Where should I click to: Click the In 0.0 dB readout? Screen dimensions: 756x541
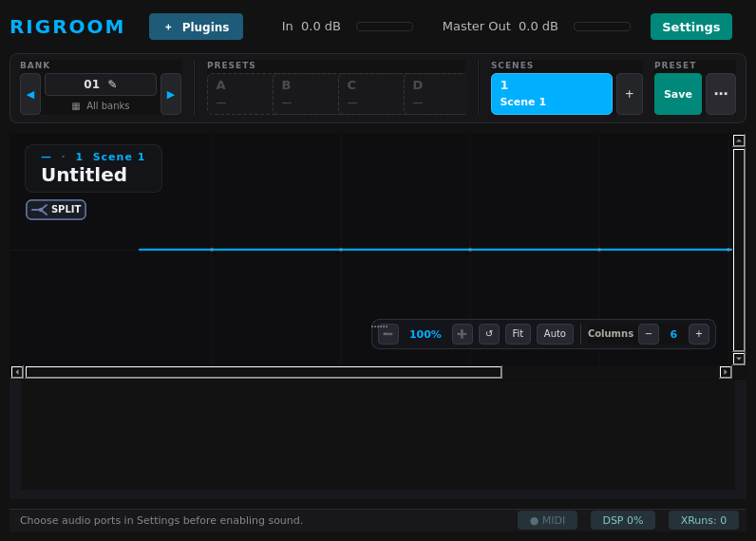tap(311, 26)
